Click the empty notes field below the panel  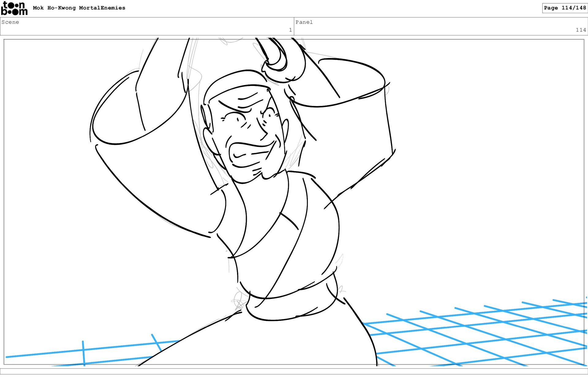pyautogui.click(x=294, y=371)
